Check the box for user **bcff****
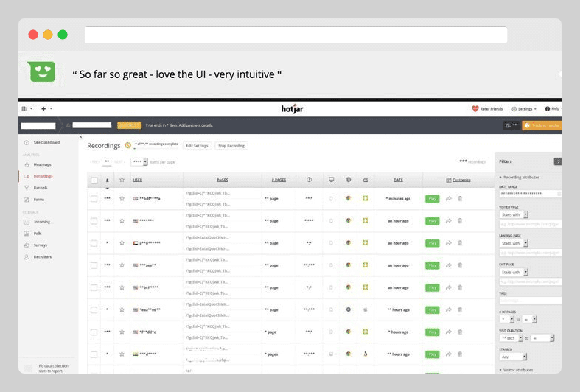This screenshot has width=580, height=392. [x=94, y=287]
